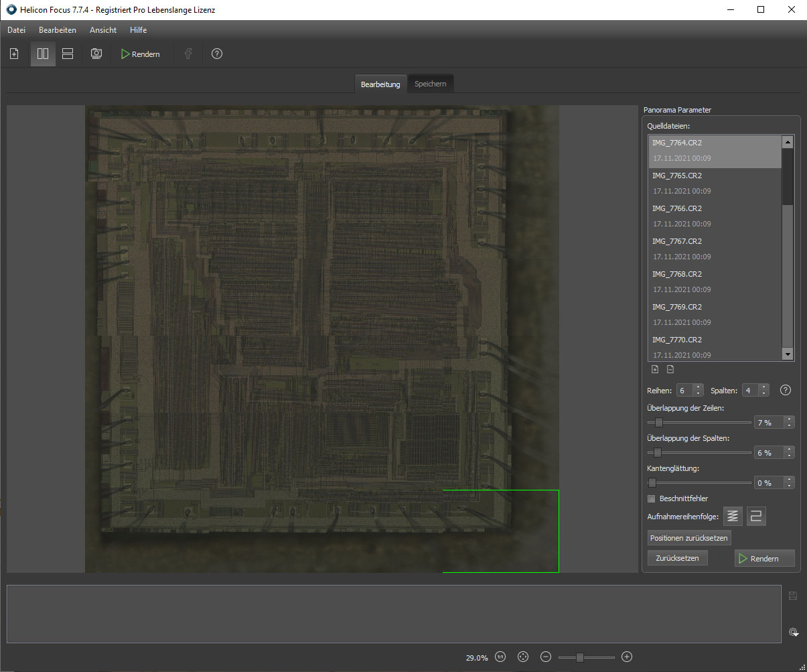
Task: Remove source file using the minus document icon
Action: click(670, 369)
